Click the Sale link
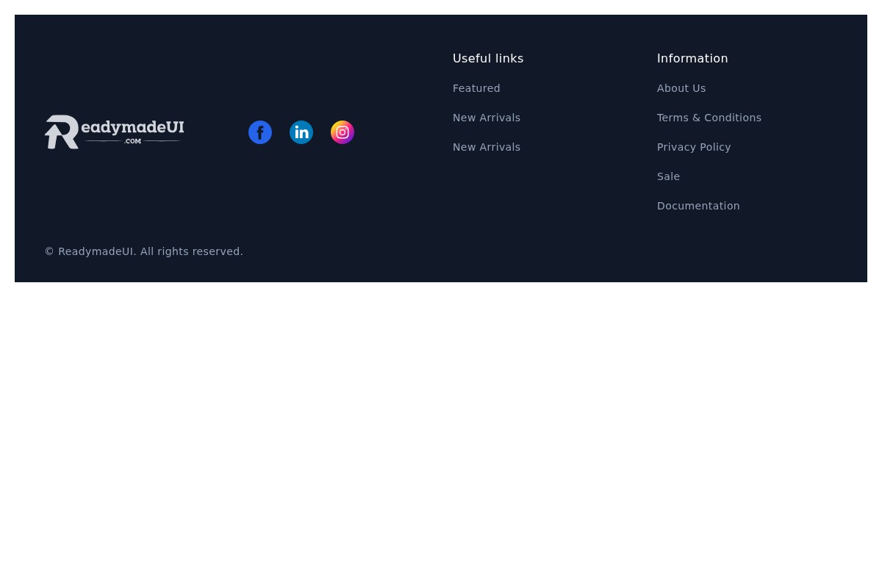The image size is (882, 588). click(668, 176)
